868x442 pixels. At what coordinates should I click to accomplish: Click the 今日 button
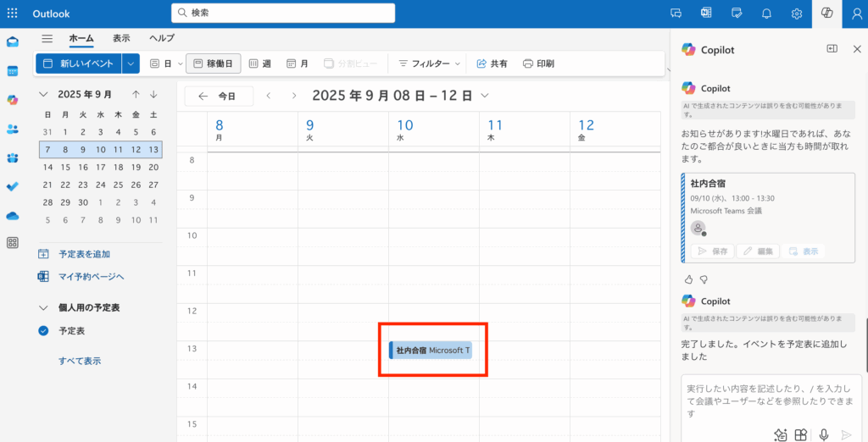[x=219, y=96]
